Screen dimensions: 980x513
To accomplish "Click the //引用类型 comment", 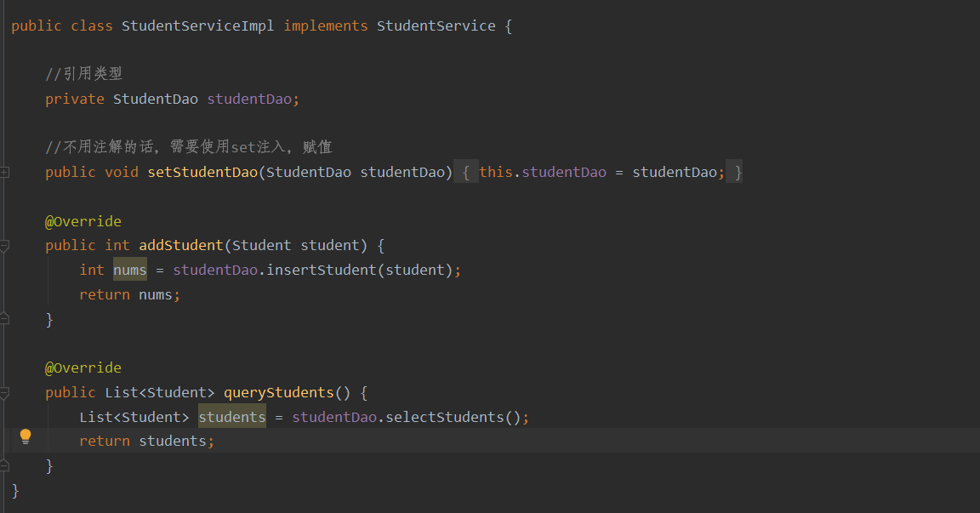I will [x=83, y=74].
